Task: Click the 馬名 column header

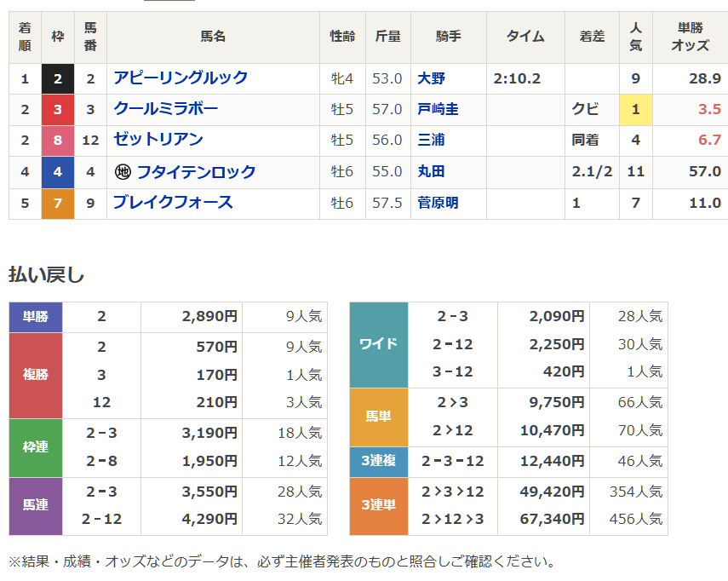Action: 213,37
